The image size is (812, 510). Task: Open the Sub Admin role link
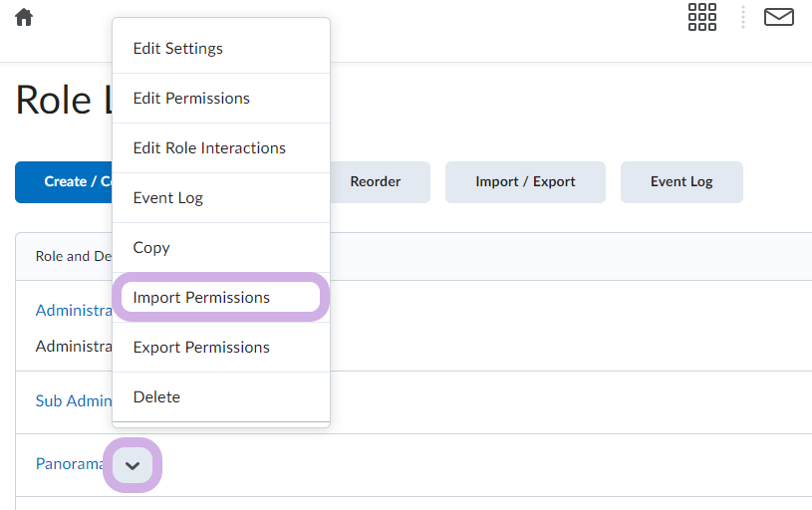pyautogui.click(x=74, y=400)
